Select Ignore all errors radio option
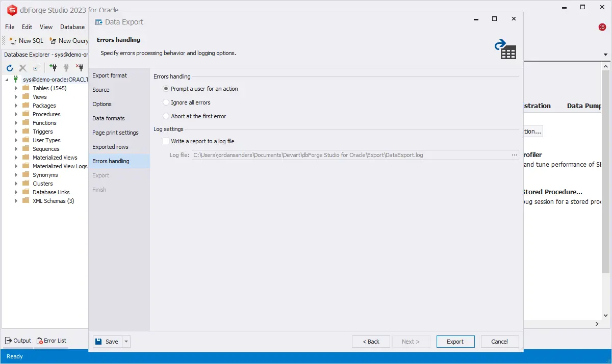Viewport: 612px width, 364px height. [x=166, y=102]
